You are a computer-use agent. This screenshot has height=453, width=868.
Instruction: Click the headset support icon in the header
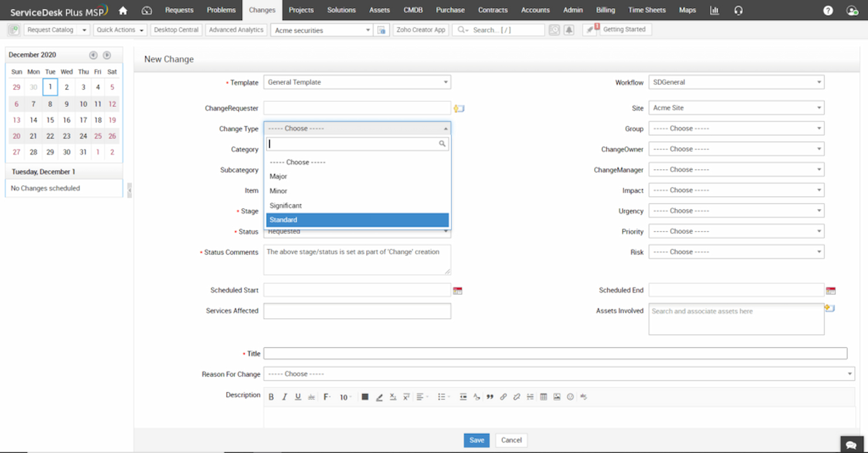[x=738, y=10]
